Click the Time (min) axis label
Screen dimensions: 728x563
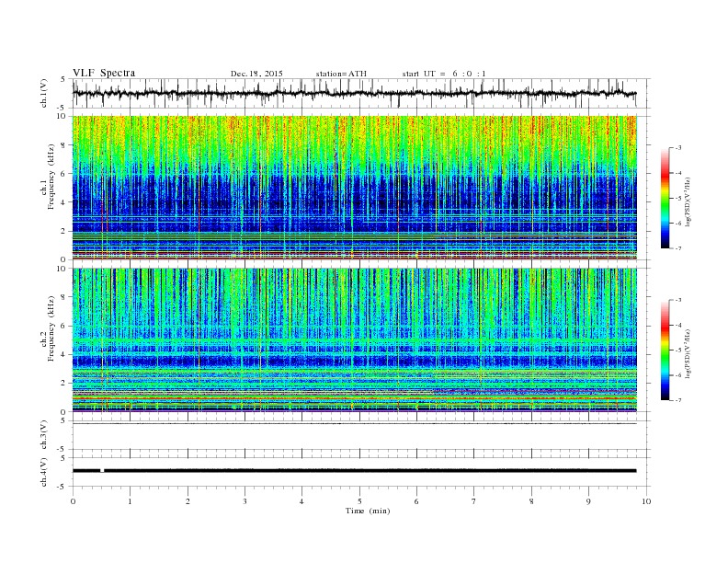367,511
